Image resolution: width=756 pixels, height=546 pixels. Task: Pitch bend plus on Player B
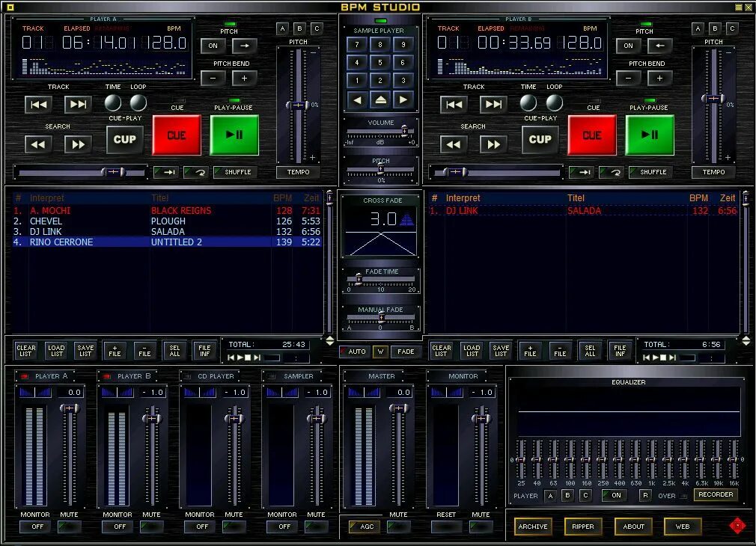[x=659, y=78]
